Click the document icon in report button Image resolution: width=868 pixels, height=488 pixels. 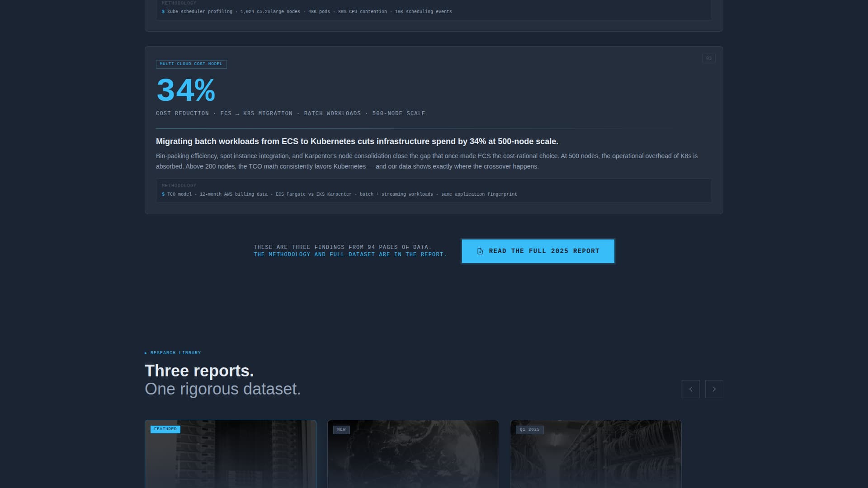(480, 251)
